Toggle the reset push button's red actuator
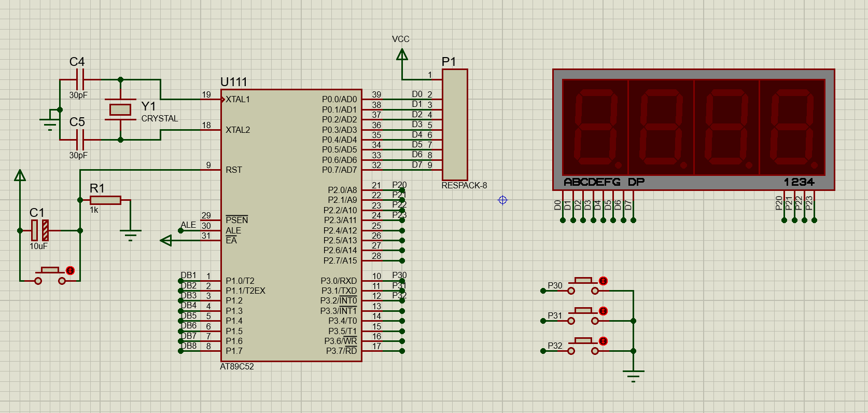Viewport: 868px width, 413px height. point(71,270)
